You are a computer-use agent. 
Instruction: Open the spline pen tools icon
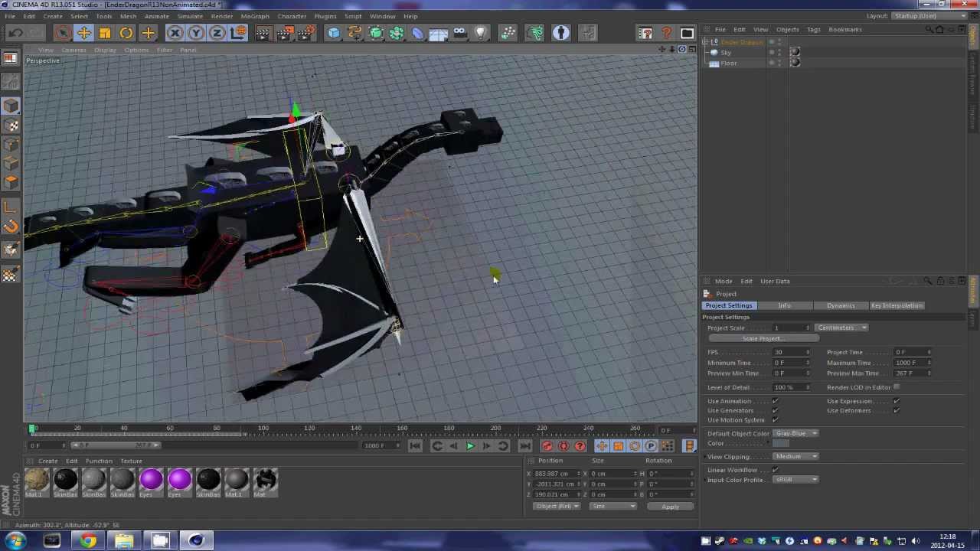click(354, 33)
